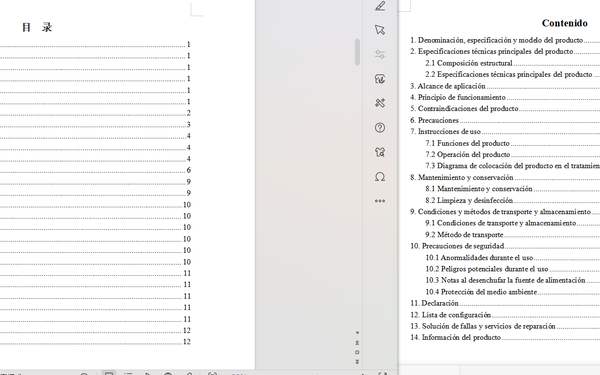This screenshot has width=600, height=375.
Task: Open the browse object selector circle
Action: 357,352
